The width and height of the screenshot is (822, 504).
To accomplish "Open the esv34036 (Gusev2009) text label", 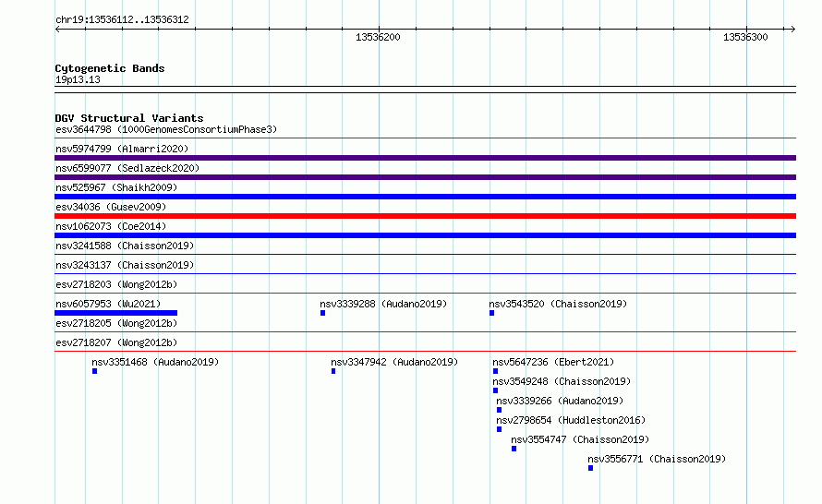I will [x=111, y=207].
